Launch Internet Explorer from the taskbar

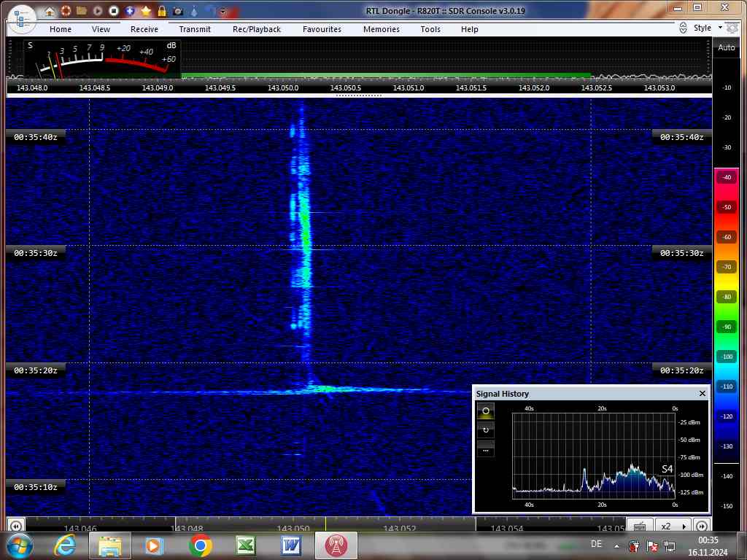pos(65,545)
